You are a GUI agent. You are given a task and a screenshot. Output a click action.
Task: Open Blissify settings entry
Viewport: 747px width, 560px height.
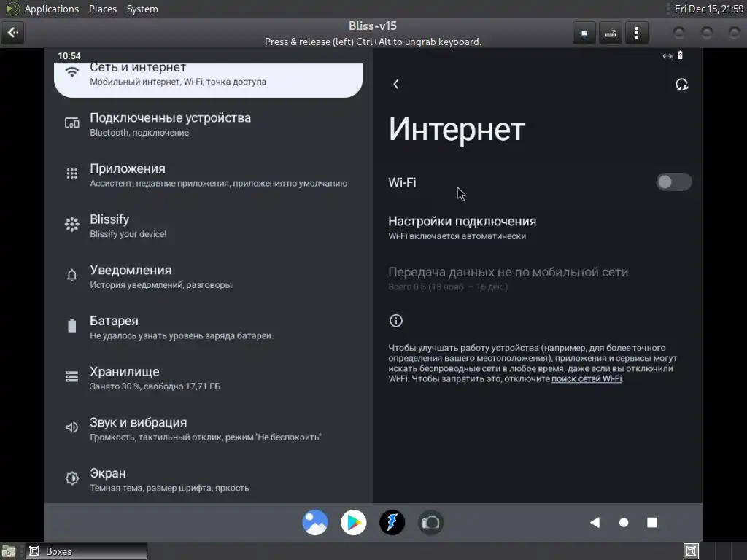[x=208, y=226]
